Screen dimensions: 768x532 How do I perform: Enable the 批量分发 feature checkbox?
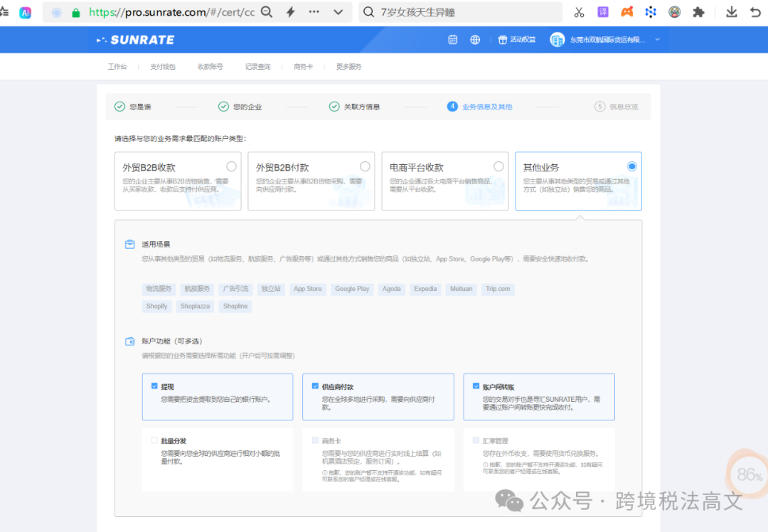(153, 440)
